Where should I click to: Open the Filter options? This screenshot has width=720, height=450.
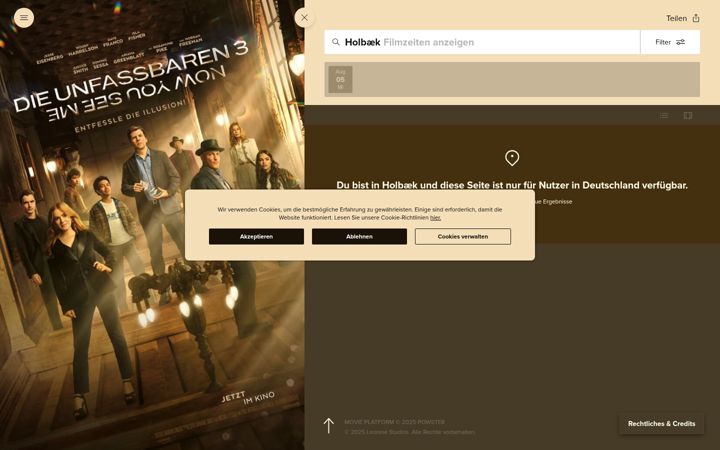pos(670,42)
